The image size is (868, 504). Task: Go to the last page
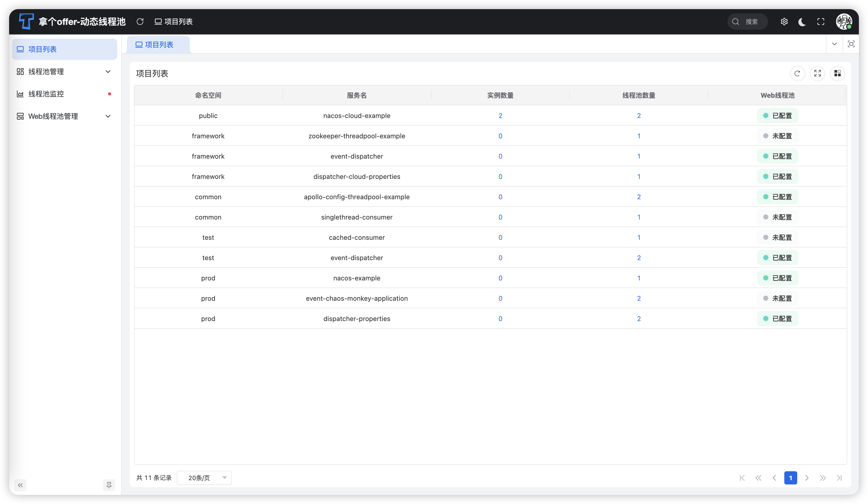coord(839,478)
